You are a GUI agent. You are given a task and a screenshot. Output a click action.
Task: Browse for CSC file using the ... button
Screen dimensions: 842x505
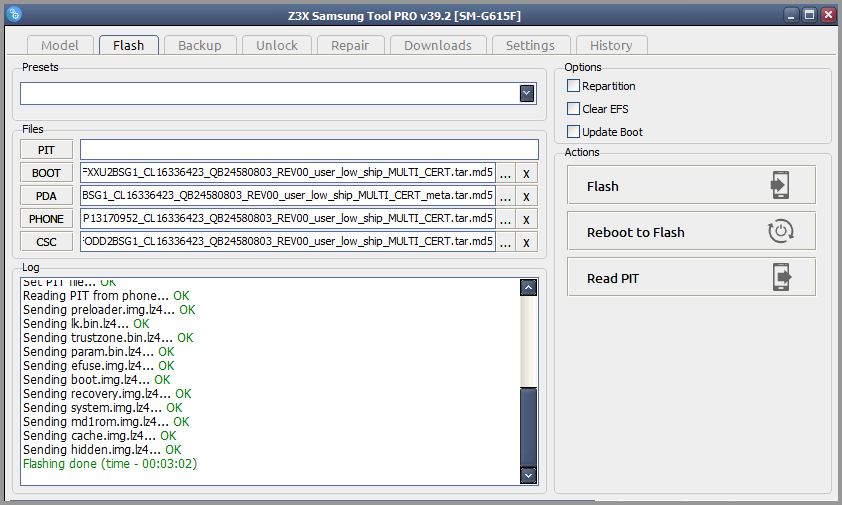pyautogui.click(x=505, y=243)
